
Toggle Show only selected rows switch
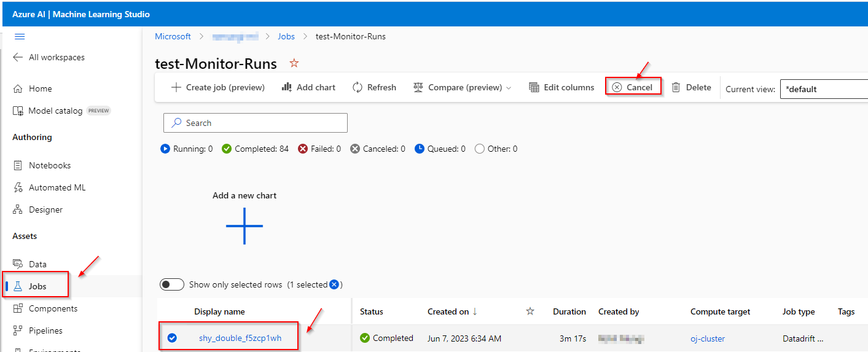(171, 284)
